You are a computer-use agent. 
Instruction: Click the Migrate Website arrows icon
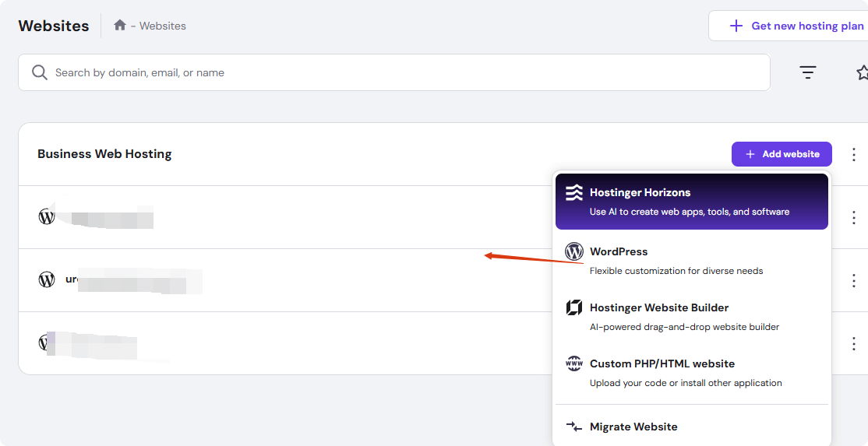pyautogui.click(x=574, y=427)
